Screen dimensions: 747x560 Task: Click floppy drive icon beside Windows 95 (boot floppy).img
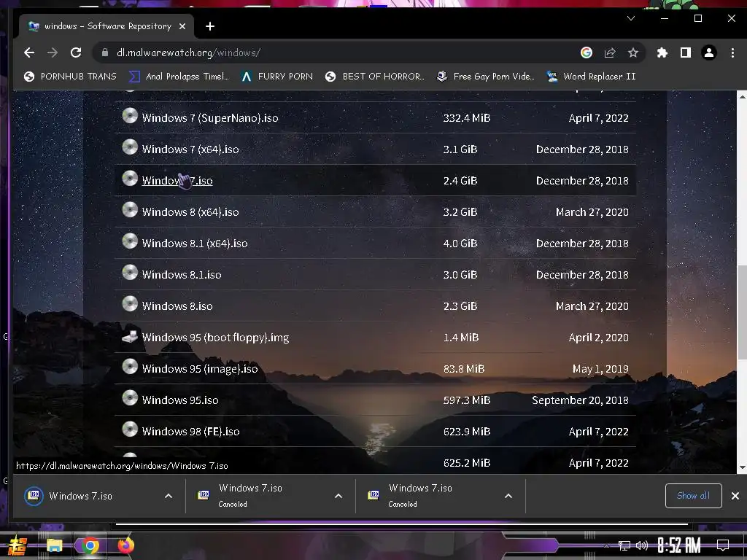(130, 336)
